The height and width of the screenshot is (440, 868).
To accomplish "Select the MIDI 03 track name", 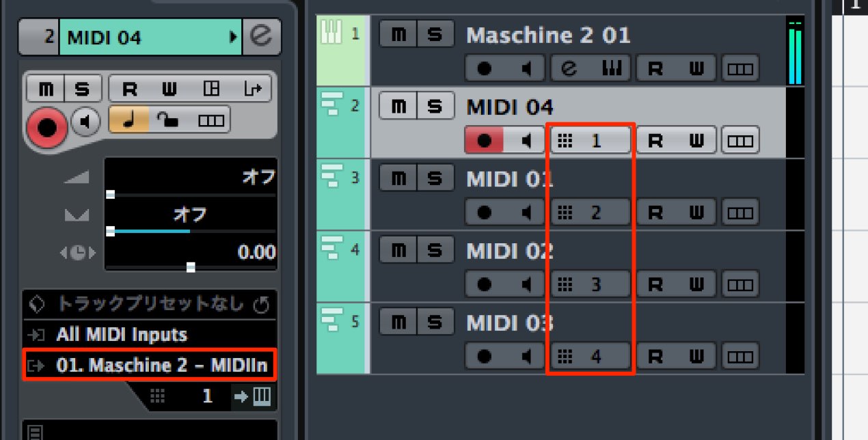I will (x=510, y=322).
